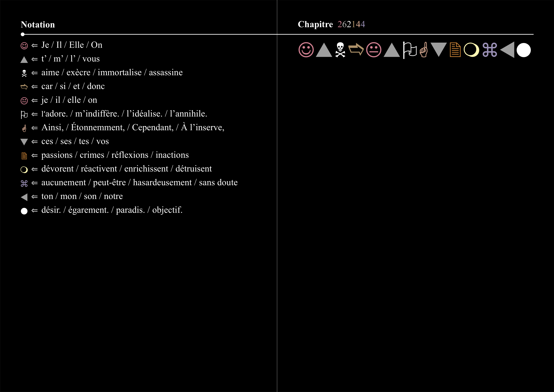
Task: Click the large orange document icon
Action: pyautogui.click(x=455, y=50)
